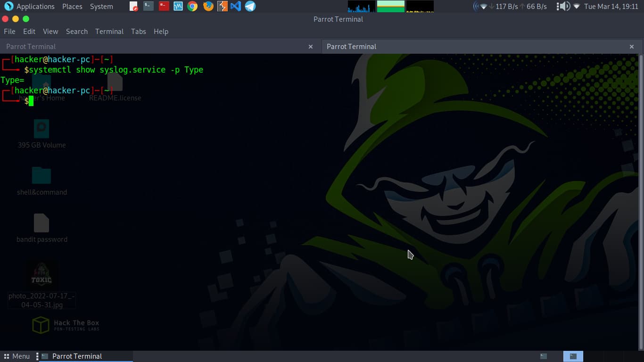Open the red root terminal launcher
The width and height of the screenshot is (644, 362).
click(x=164, y=7)
